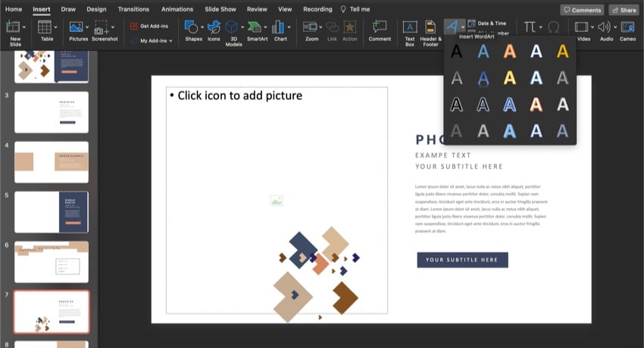Open the Transitions tab

[x=133, y=9]
